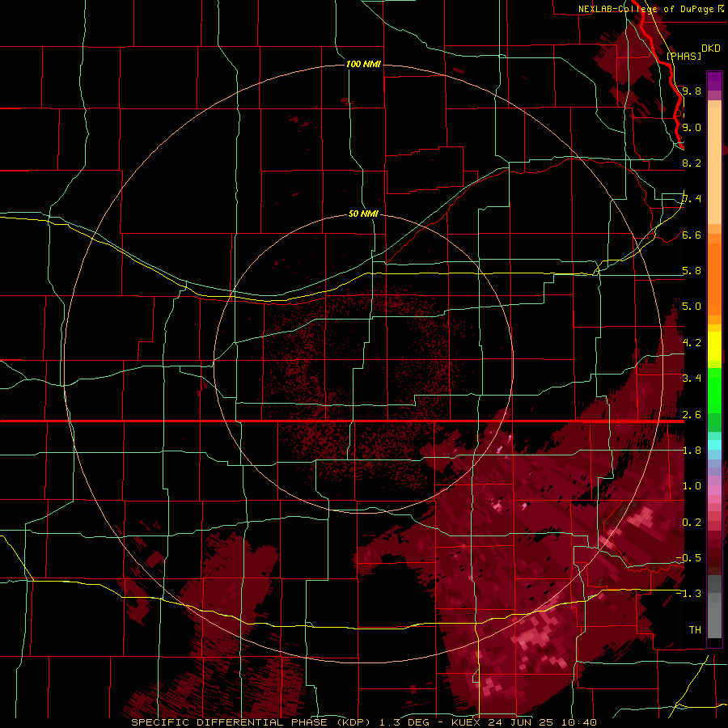Click the 8.2 value on the color scale
Viewport: 728px width, 728px height.
(x=692, y=163)
